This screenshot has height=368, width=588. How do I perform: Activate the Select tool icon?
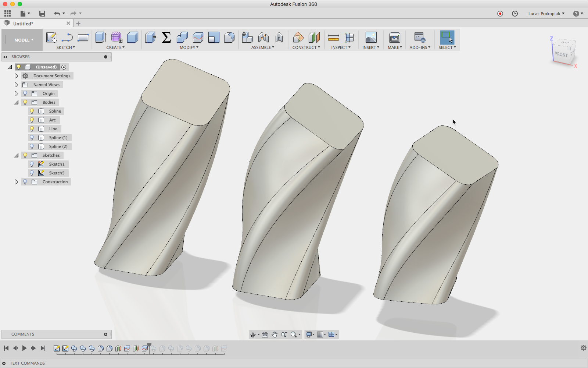447,38
